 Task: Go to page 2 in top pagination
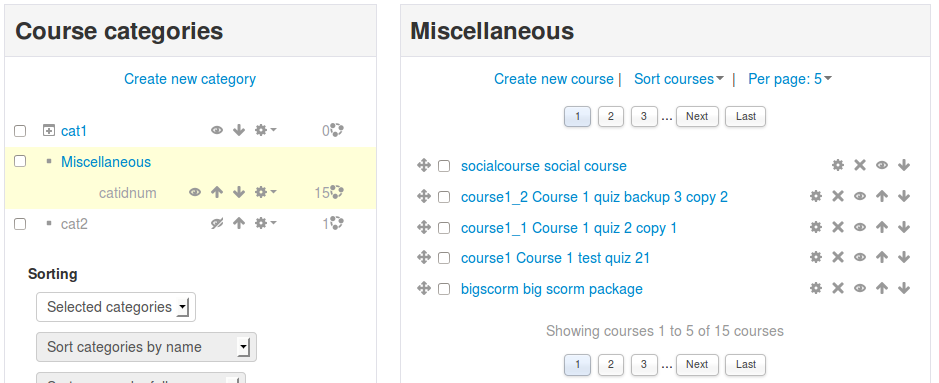[611, 116]
